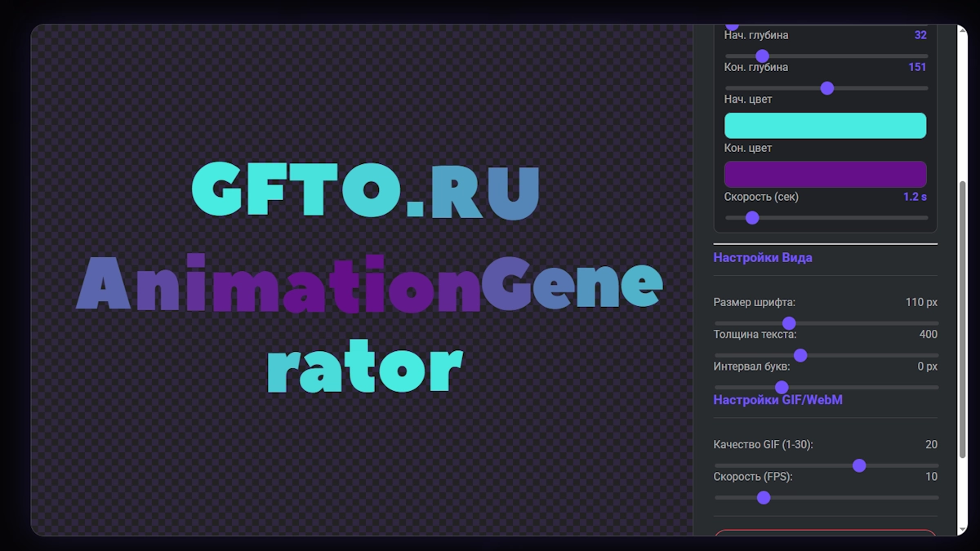Adjust the Нач. глубина slider handle

pos(762,56)
